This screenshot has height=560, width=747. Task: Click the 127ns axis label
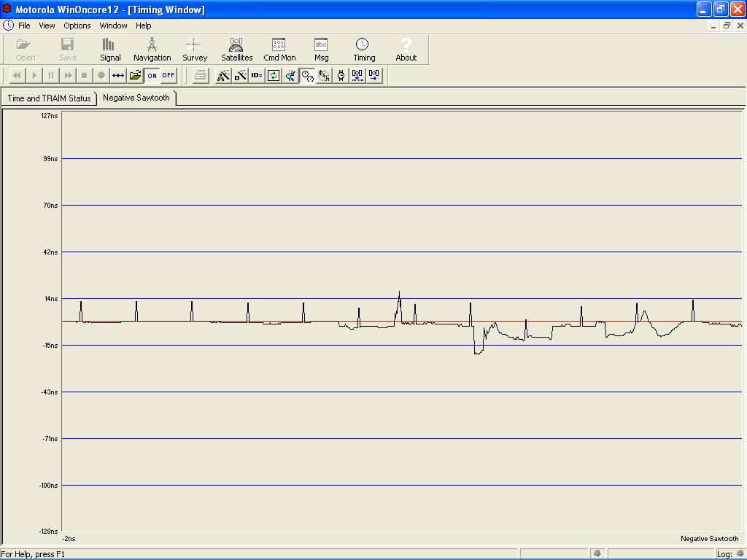[x=49, y=116]
